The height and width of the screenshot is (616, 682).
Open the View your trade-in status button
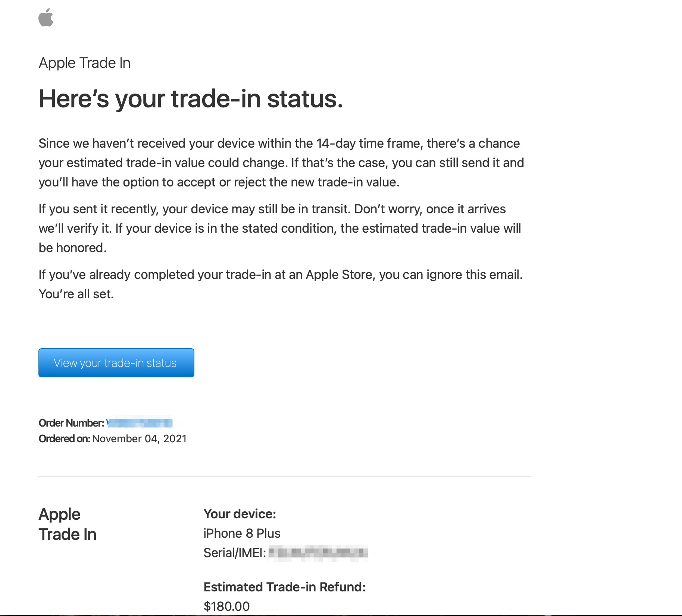coord(116,363)
